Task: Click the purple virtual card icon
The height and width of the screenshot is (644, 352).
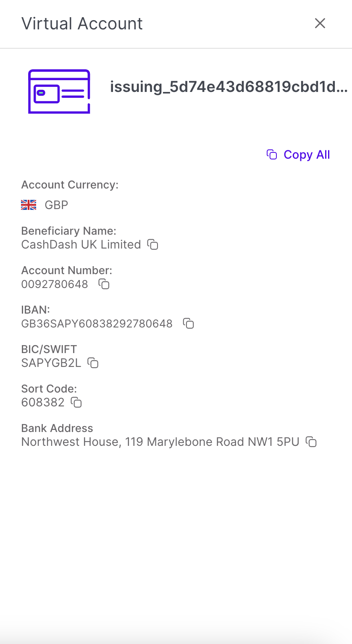Action: click(x=59, y=92)
